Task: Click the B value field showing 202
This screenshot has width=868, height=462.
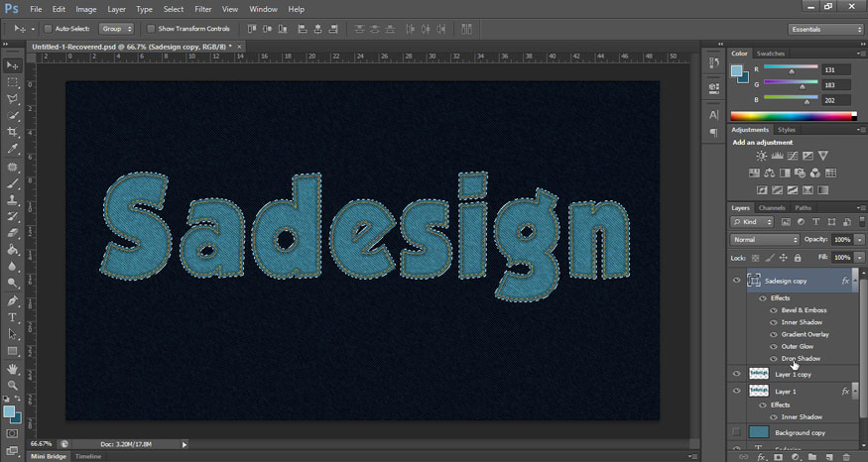Action: 836,101
